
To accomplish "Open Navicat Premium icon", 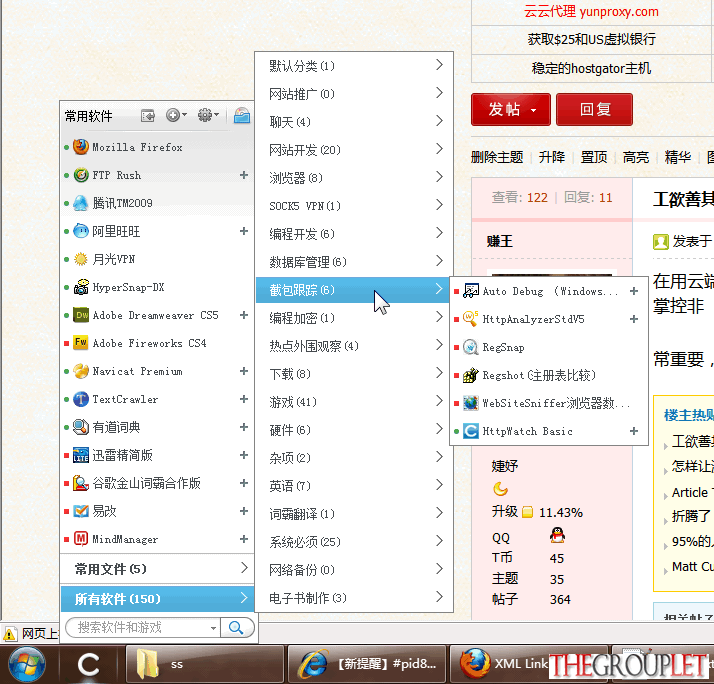I will pos(81,371).
